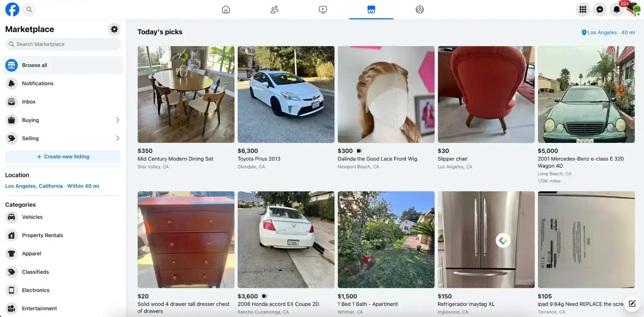
Task: Change location via Los Angeles, California link
Action: tap(34, 186)
